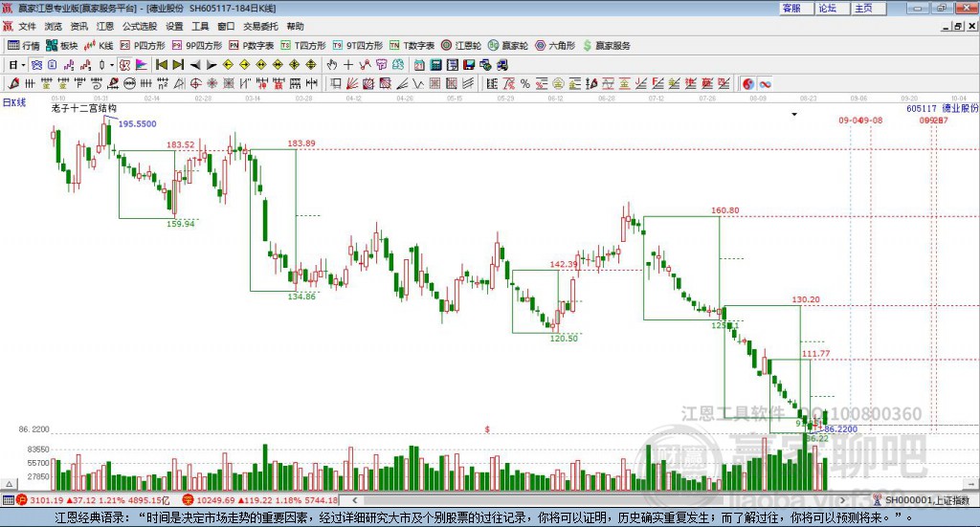
Task: Open the 9P四方形 tool
Action: pyautogui.click(x=197, y=46)
